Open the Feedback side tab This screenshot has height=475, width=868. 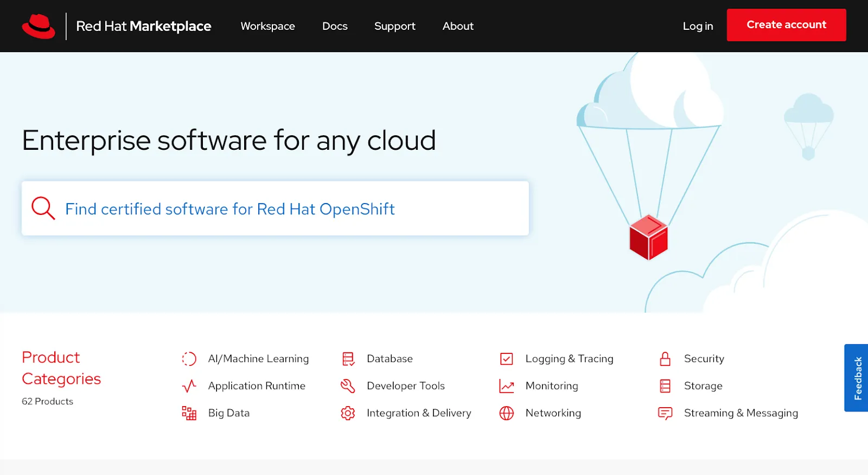point(857,378)
